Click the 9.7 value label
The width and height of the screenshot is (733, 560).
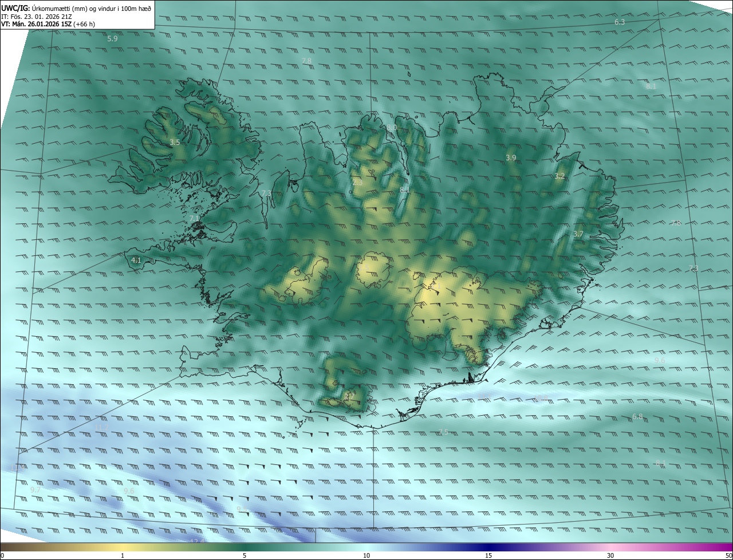pos(36,490)
